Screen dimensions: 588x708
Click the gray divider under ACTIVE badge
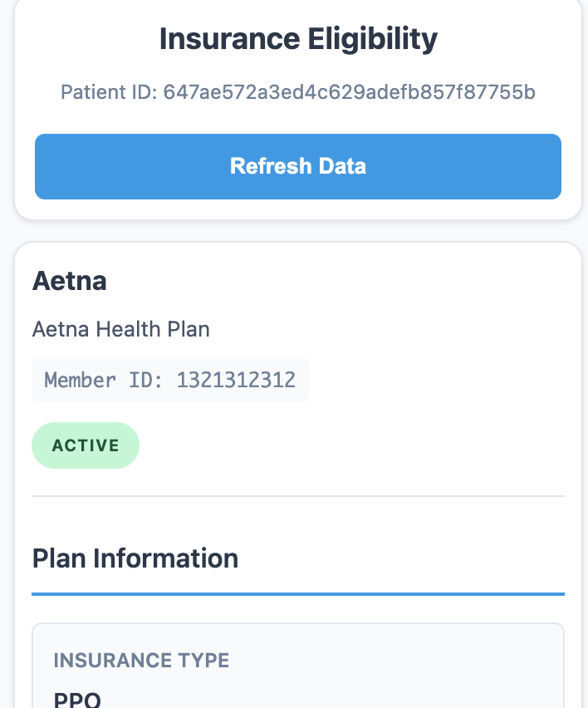(297, 496)
